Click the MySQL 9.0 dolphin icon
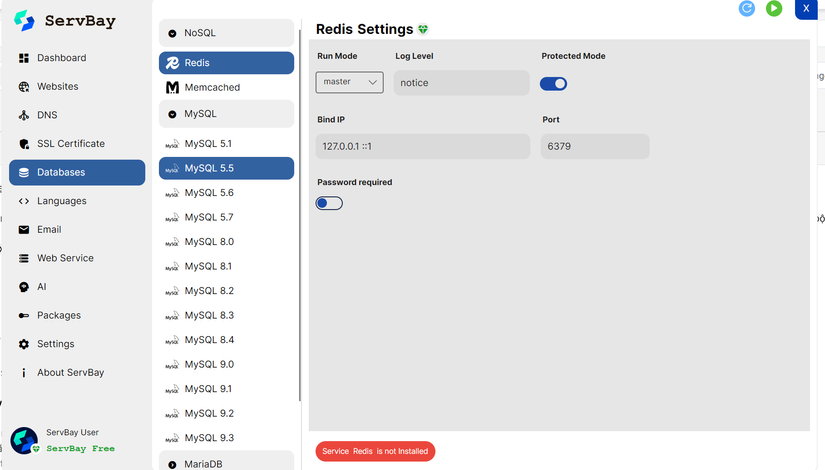The image size is (825, 470). (x=172, y=365)
